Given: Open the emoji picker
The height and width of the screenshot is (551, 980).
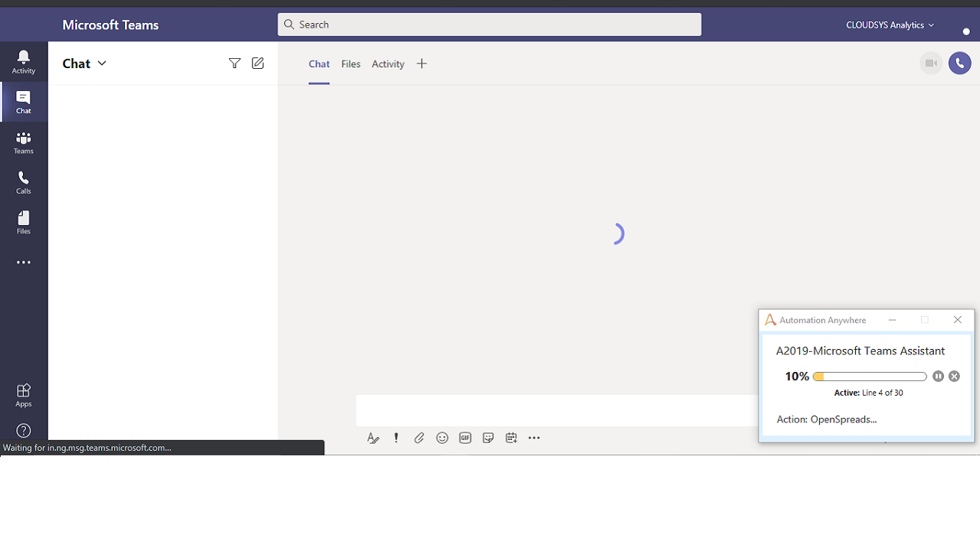Looking at the screenshot, I should pyautogui.click(x=442, y=439).
